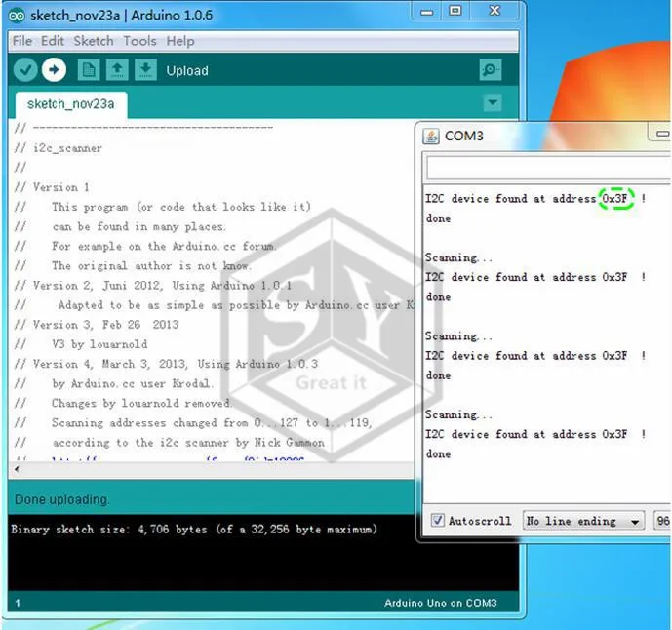Open the File menu
672x630 pixels.
coord(22,41)
